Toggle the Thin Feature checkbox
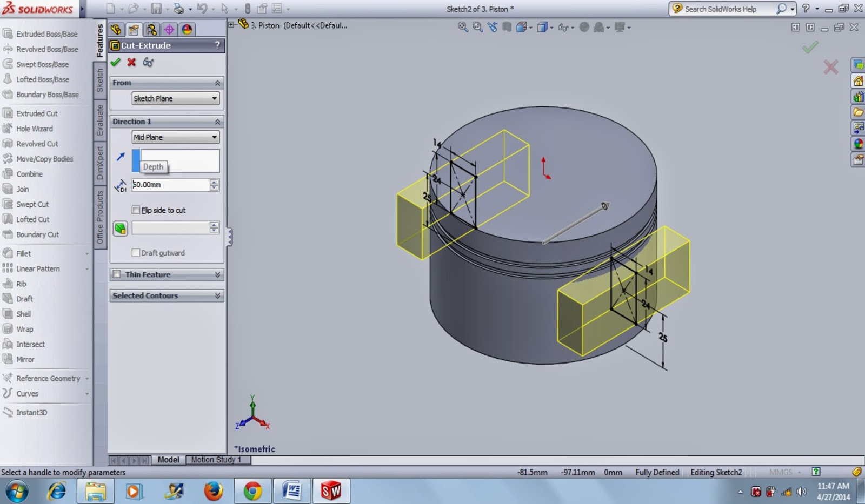 117,274
